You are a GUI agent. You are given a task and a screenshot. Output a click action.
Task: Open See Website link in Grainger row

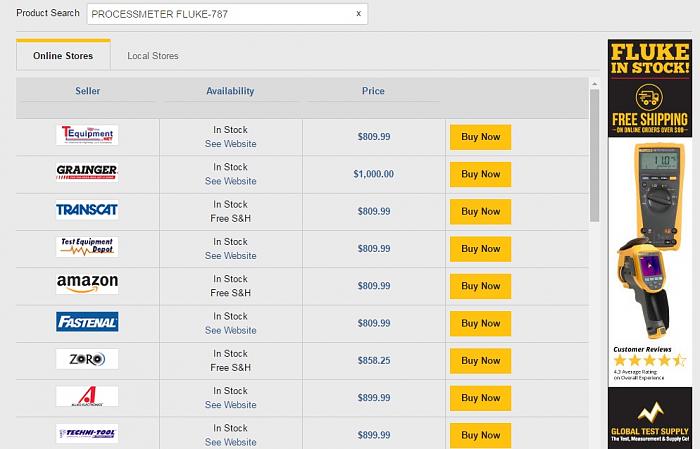click(x=230, y=181)
